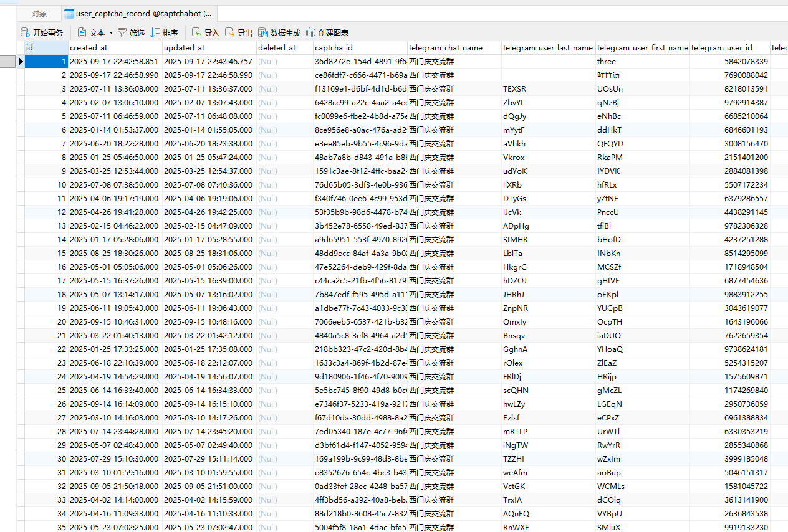The width and height of the screenshot is (788, 532).
Task: Click created_at cell 2025-01-25 05:46:50.000
Action: coord(115,157)
